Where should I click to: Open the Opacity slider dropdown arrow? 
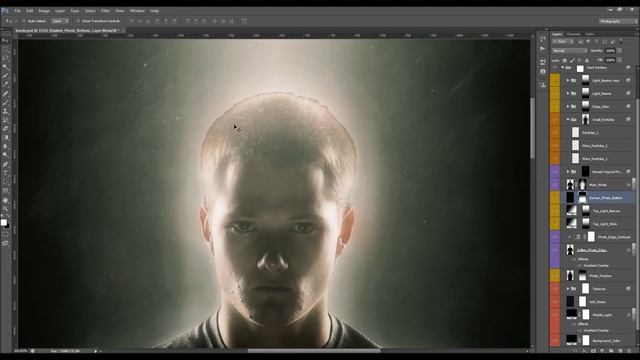(620, 51)
